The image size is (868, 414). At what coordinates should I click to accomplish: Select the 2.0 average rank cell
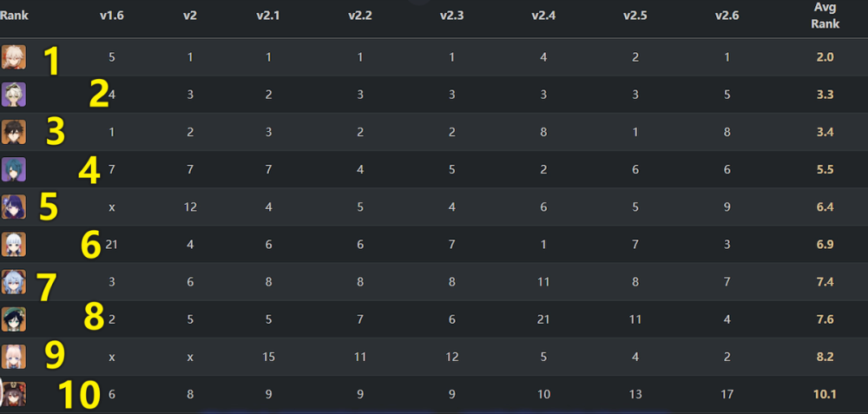825,57
